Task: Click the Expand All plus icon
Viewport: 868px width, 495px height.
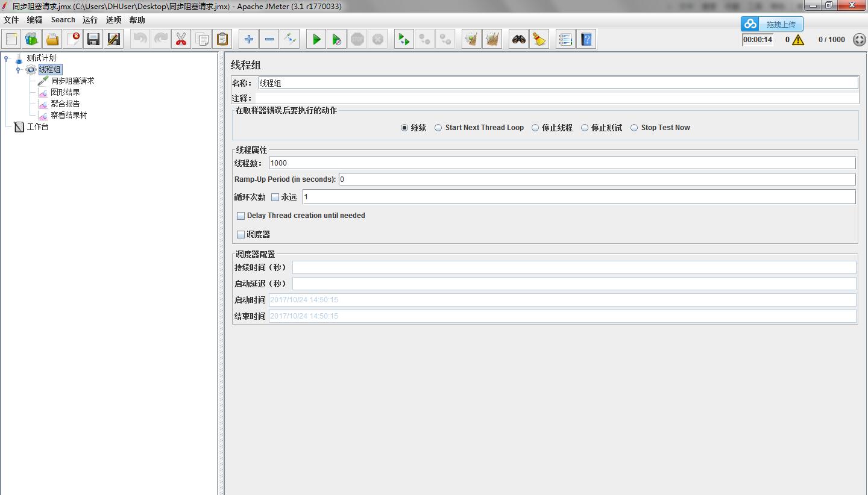Action: pyautogui.click(x=249, y=39)
